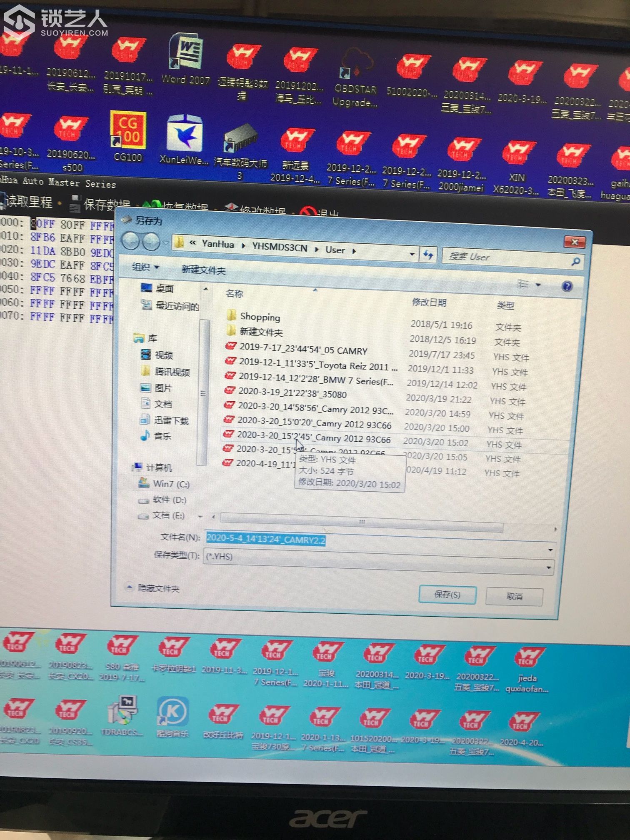
Task: Select 文档 (E:) drive
Action: pos(161,515)
